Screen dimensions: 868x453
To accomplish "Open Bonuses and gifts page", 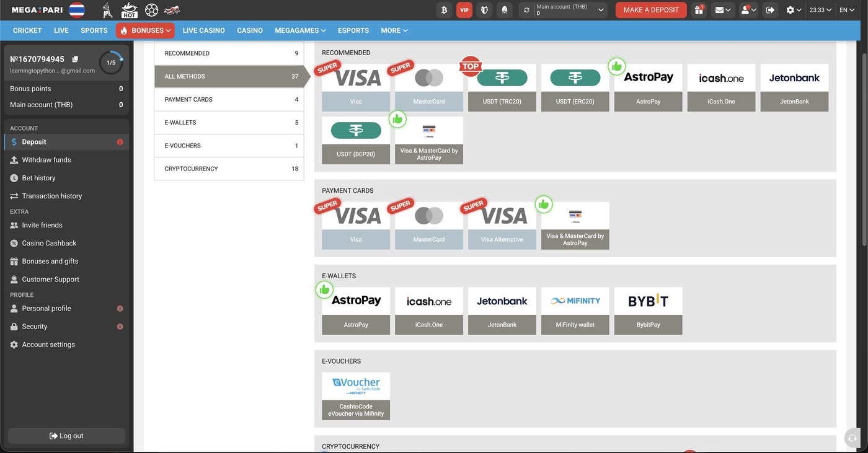I will tap(66, 261).
